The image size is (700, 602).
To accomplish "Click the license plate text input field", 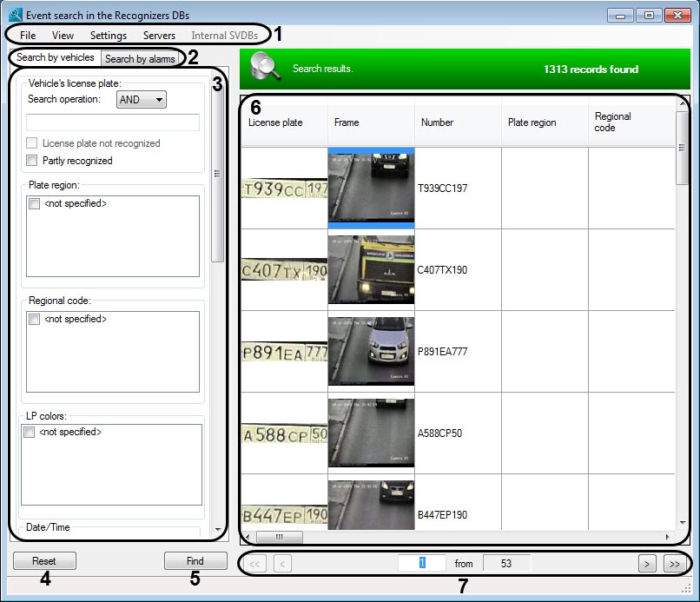I will (113, 122).
